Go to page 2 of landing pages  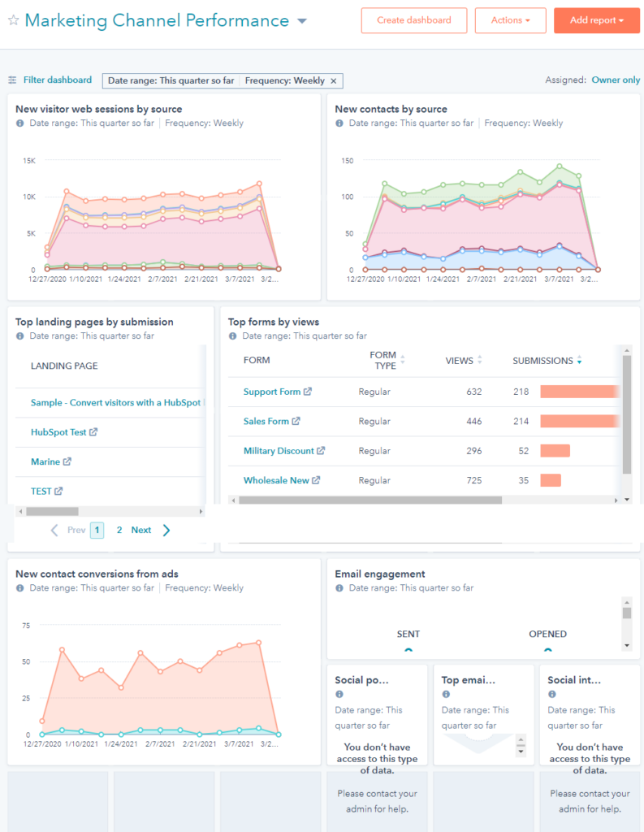click(119, 530)
